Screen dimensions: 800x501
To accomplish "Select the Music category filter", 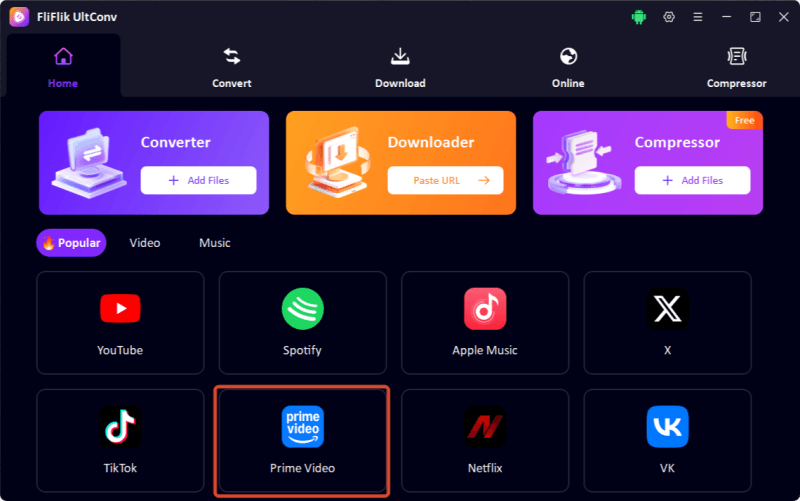I will click(215, 243).
